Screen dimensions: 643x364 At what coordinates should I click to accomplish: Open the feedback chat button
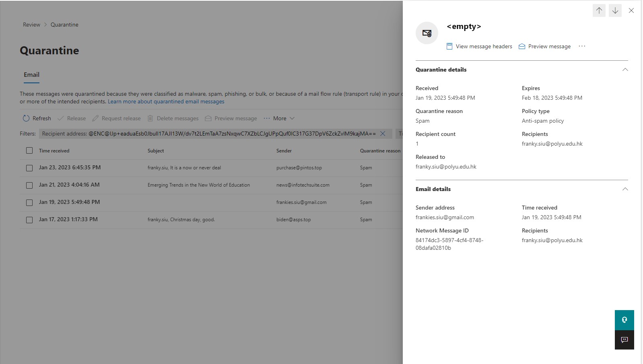tap(624, 340)
